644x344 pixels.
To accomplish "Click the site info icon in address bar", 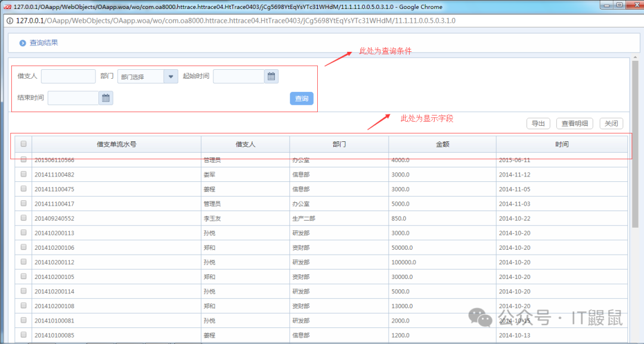I will click(x=10, y=20).
